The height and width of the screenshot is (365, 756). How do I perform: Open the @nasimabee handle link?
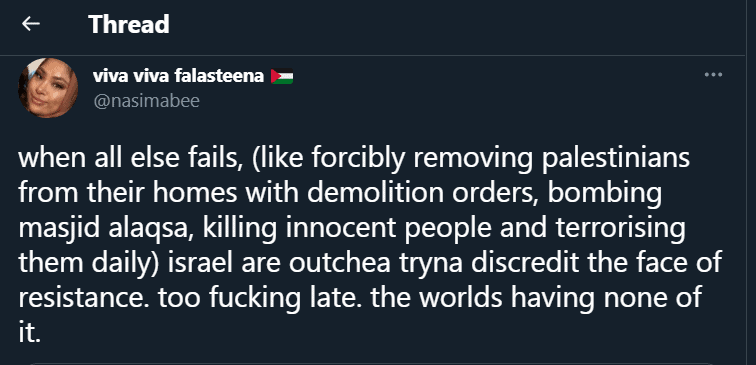(x=146, y=101)
